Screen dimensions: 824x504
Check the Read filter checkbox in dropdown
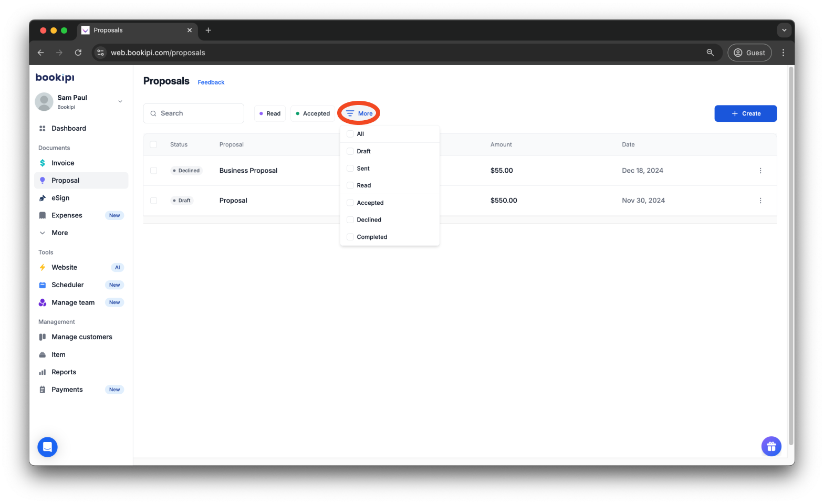(350, 185)
